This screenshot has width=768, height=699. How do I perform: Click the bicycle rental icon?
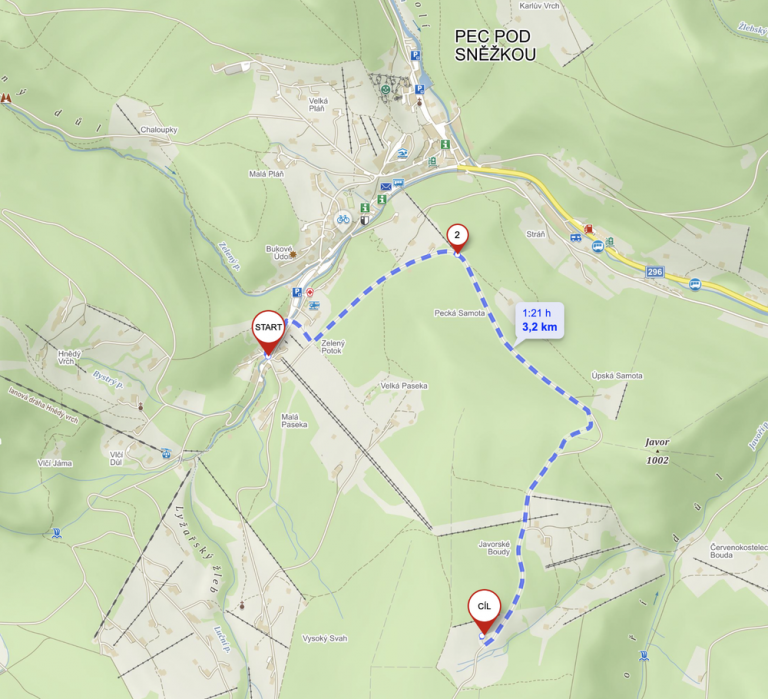click(343, 219)
